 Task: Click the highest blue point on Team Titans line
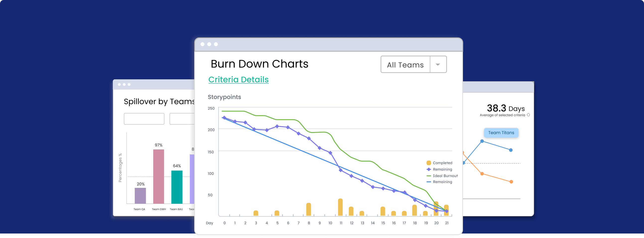(x=482, y=141)
